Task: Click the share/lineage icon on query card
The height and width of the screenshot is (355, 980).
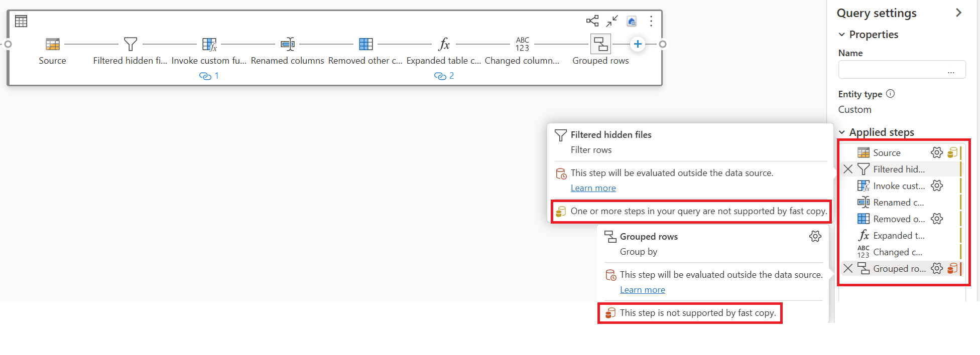Action: coord(592,21)
